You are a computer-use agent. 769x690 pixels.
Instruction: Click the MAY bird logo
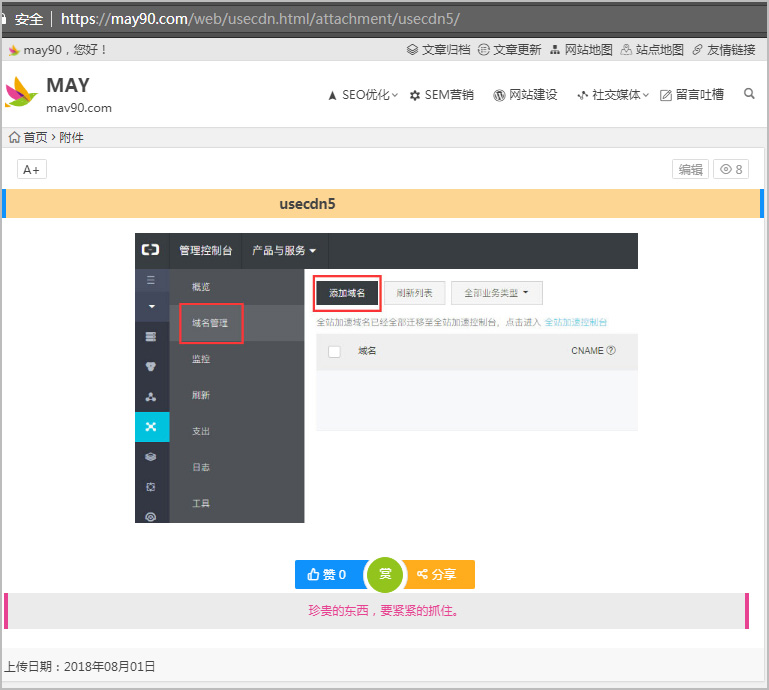click(21, 93)
